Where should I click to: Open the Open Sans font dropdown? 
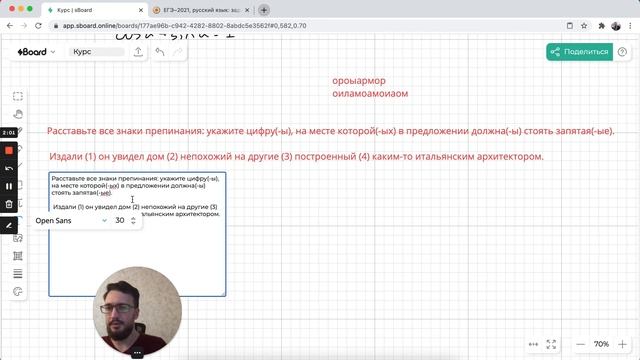(71, 220)
